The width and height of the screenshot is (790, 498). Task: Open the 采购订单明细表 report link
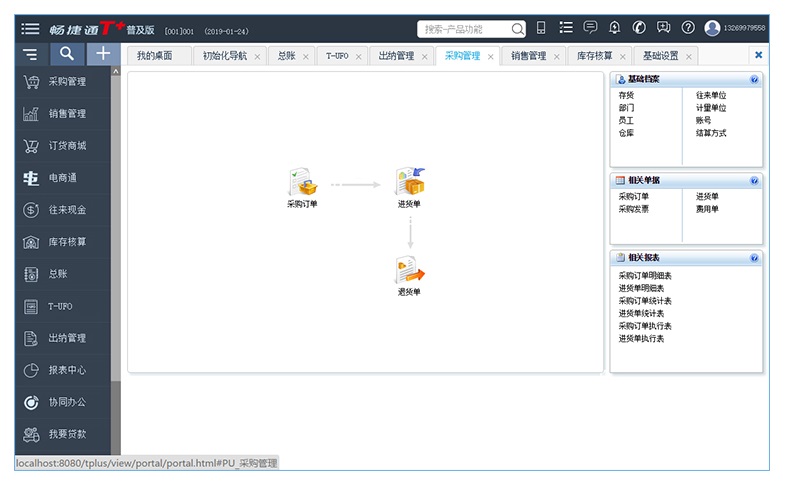pyautogui.click(x=645, y=275)
